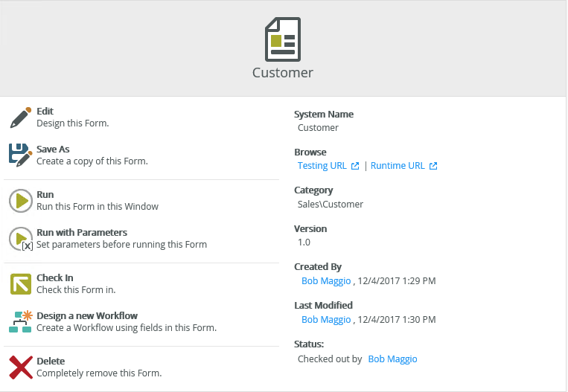Select Run with Parameters action text

[82, 232]
